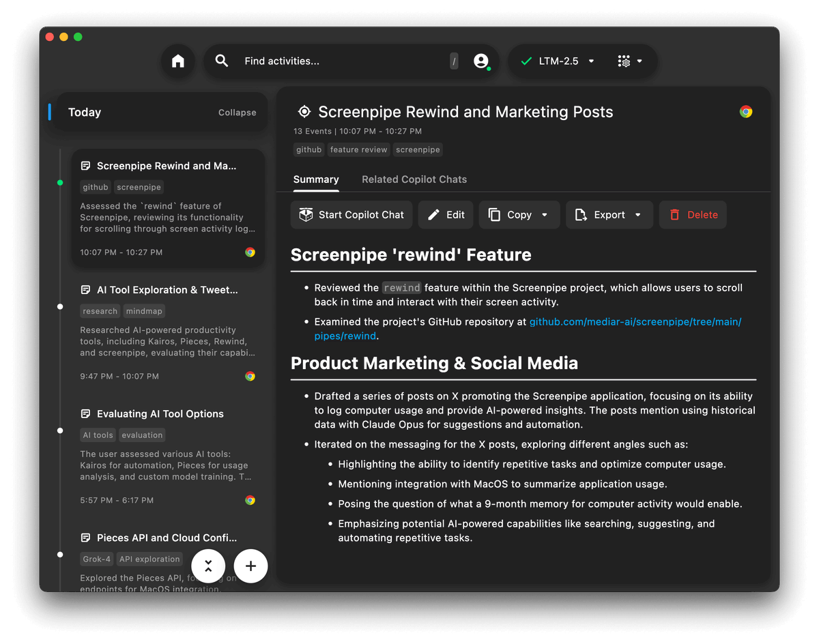The image size is (819, 644).
Task: Go to the Home view icon
Action: [178, 61]
